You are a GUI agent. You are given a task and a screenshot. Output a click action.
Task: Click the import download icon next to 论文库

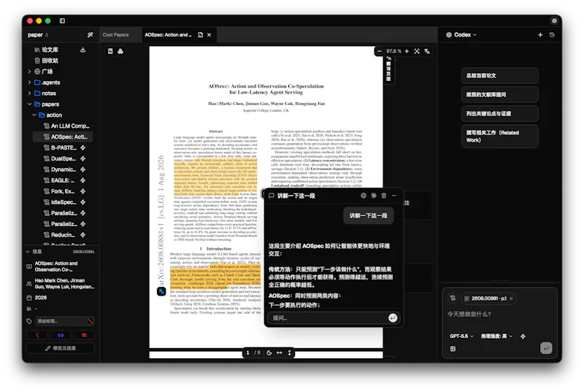pos(82,50)
